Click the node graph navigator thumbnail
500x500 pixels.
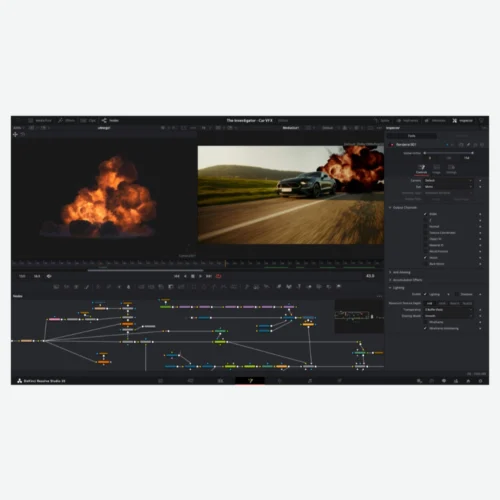pyautogui.click(x=359, y=316)
